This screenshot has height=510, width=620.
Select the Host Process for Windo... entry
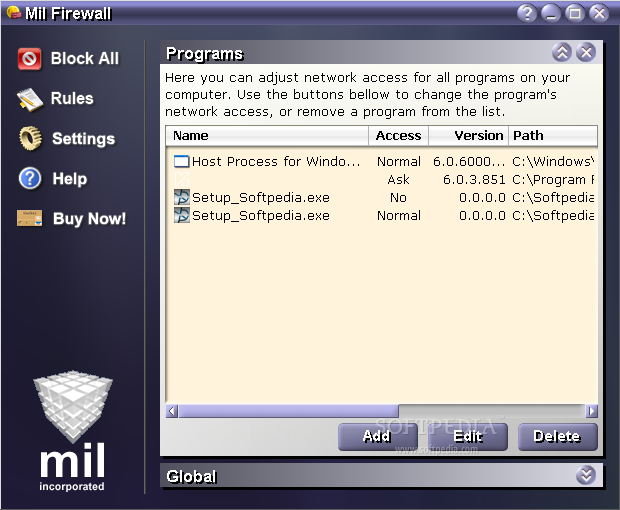[x=276, y=161]
